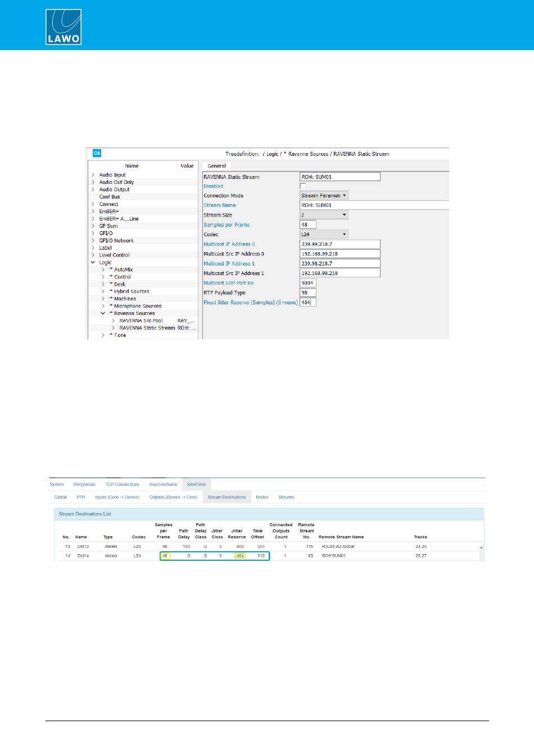The height and width of the screenshot is (756, 534).
Task: Click the Lawo logo in header
Action: [63, 26]
